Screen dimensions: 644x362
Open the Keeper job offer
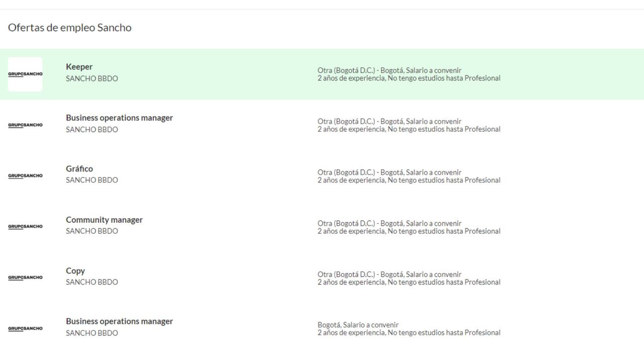(79, 66)
